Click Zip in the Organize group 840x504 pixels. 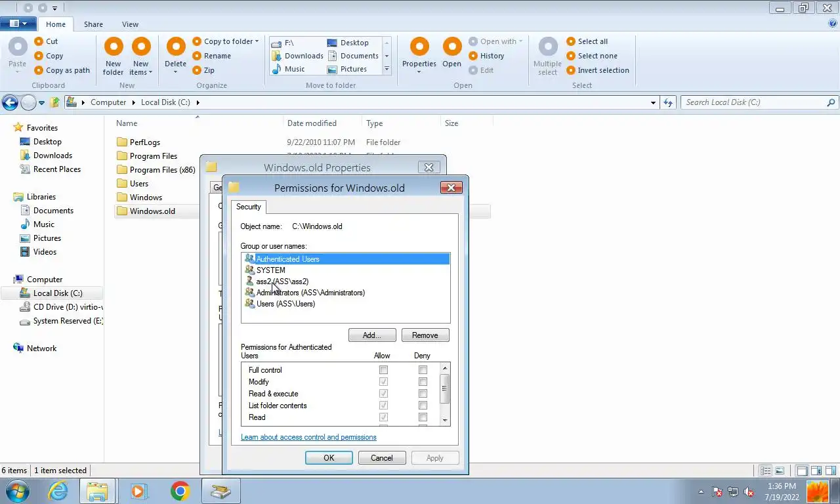coord(203,70)
